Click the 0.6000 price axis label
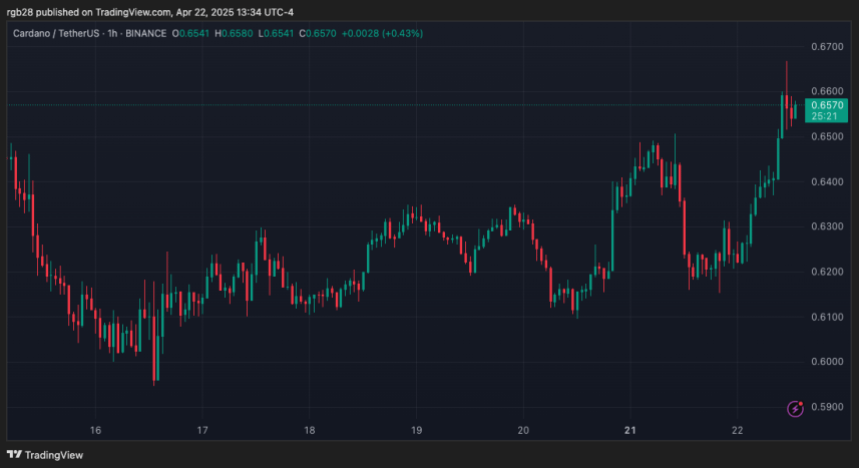The height and width of the screenshot is (468, 859). point(827,362)
